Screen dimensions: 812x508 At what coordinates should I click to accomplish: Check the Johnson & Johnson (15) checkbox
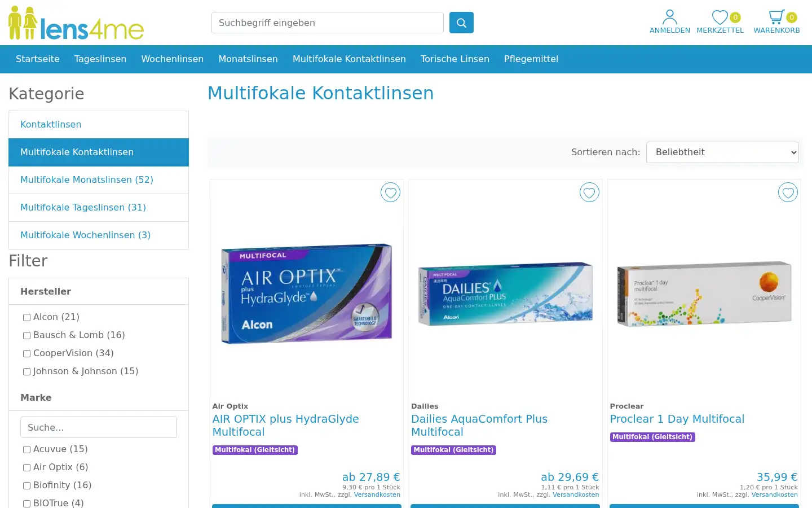tap(27, 371)
